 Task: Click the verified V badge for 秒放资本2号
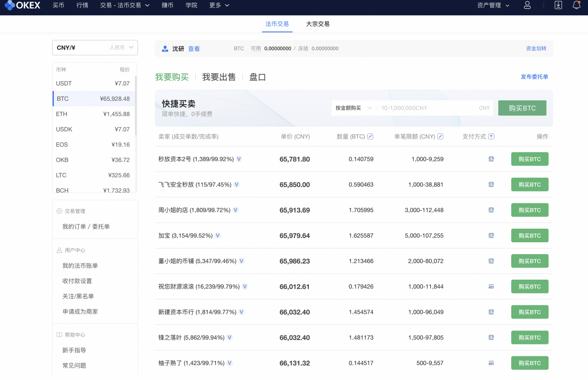pos(239,159)
